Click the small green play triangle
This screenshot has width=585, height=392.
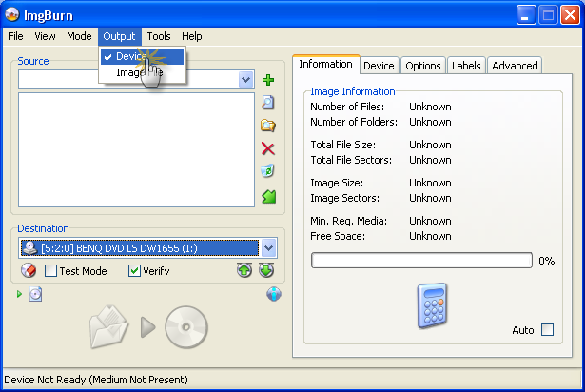(x=19, y=294)
